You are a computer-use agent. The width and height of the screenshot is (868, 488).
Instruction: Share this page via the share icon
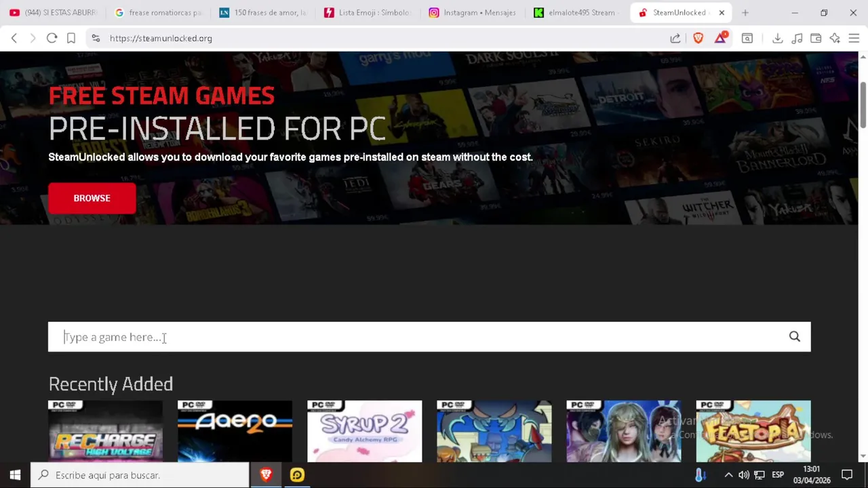click(x=675, y=39)
